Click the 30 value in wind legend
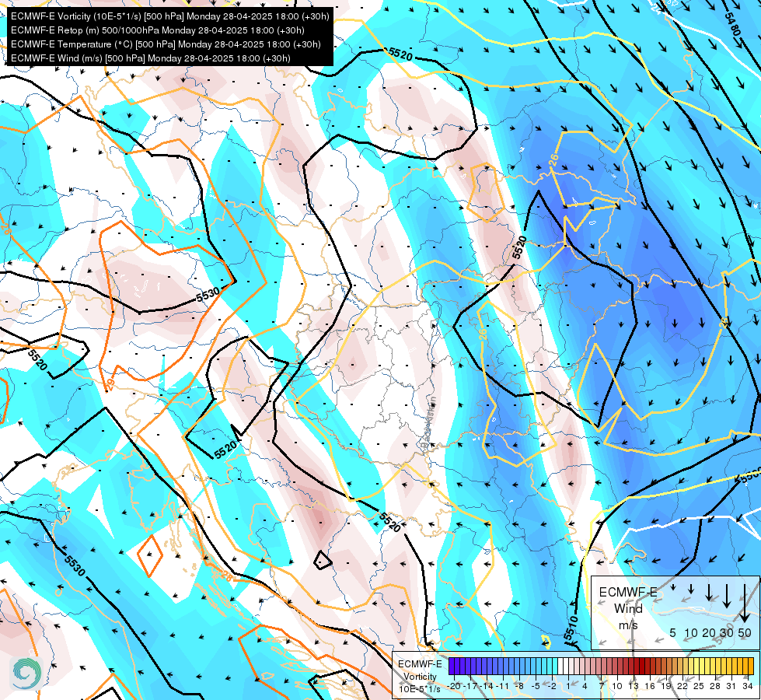 pyautogui.click(x=726, y=633)
